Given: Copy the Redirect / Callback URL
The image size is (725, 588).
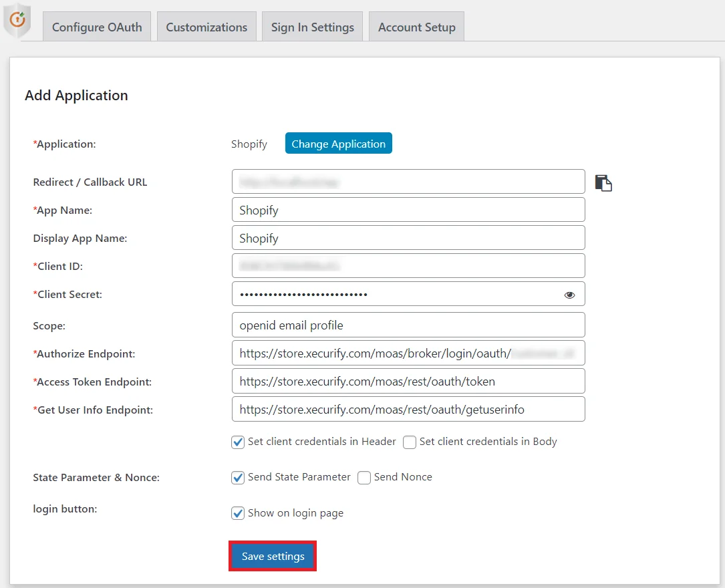Looking at the screenshot, I should [x=603, y=182].
